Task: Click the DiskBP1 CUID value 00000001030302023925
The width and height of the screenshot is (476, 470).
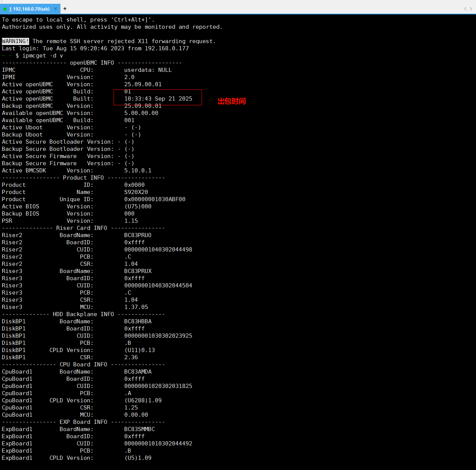Action: coord(158,336)
